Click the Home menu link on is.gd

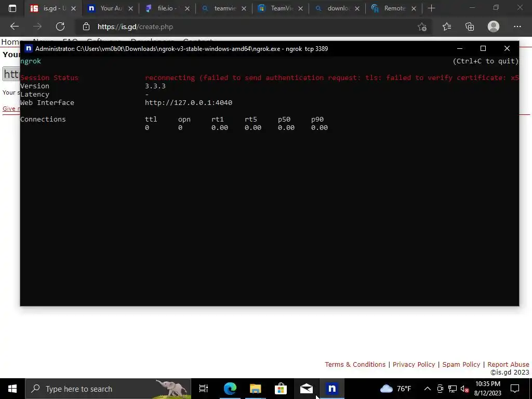pyautogui.click(x=10, y=42)
